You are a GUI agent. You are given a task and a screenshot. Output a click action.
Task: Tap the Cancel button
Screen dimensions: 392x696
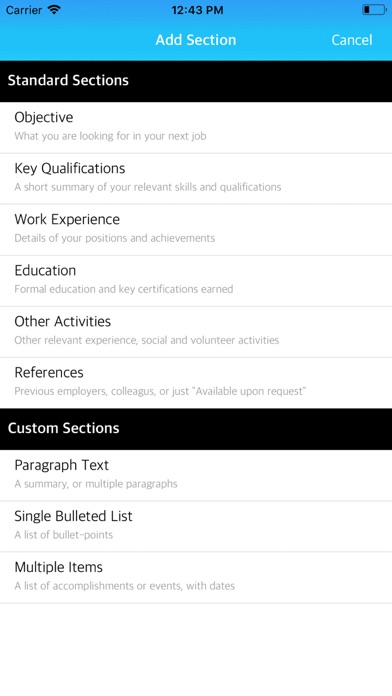tap(352, 40)
